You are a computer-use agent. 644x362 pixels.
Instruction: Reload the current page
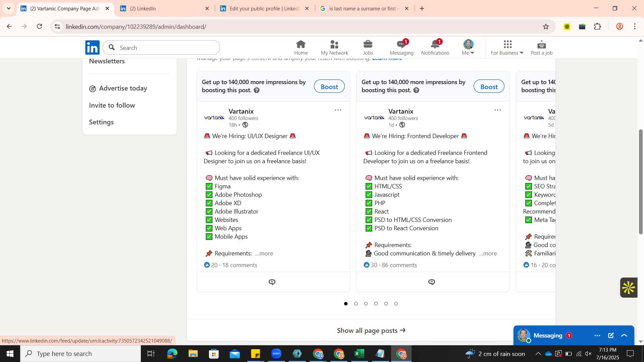(39, 26)
